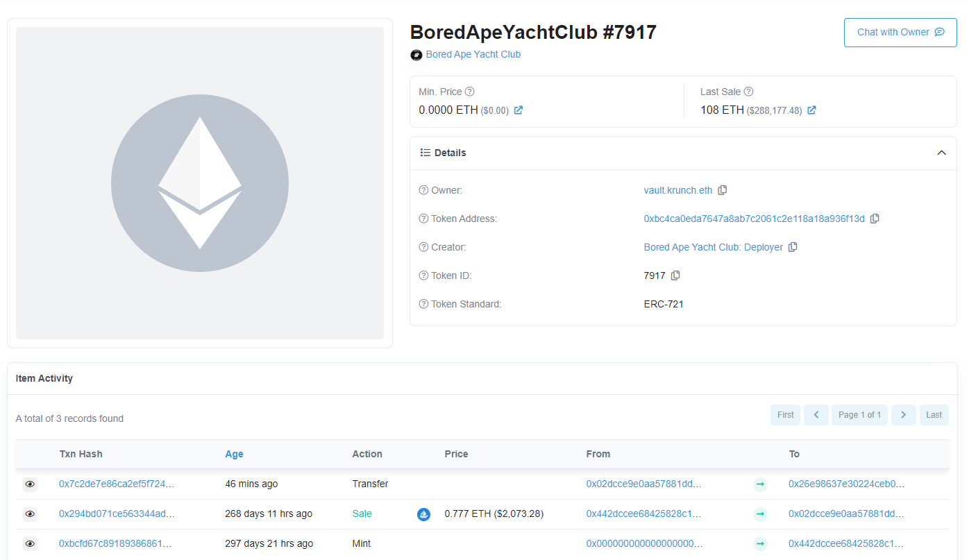
Task: Click the 0.777 ETH ($2,073.28) price
Action: point(494,514)
